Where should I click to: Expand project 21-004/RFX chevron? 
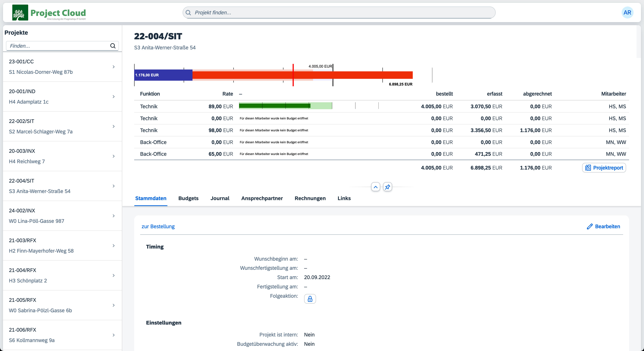coord(113,276)
